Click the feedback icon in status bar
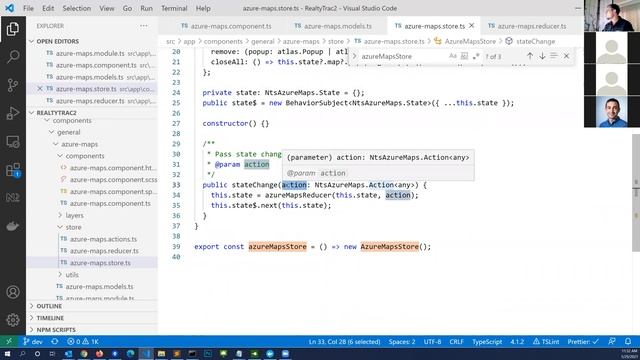This screenshot has height=360, width=640. coord(612,342)
